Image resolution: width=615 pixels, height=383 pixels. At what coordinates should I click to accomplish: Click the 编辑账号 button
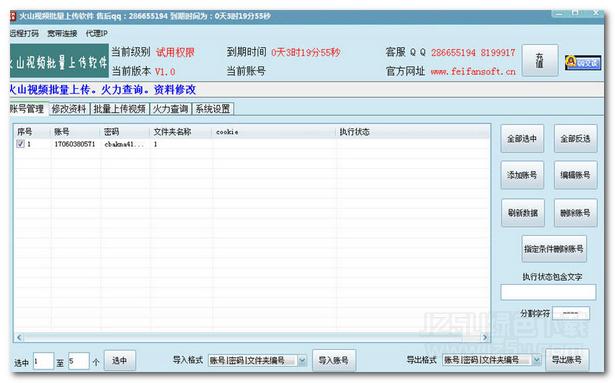pos(575,175)
